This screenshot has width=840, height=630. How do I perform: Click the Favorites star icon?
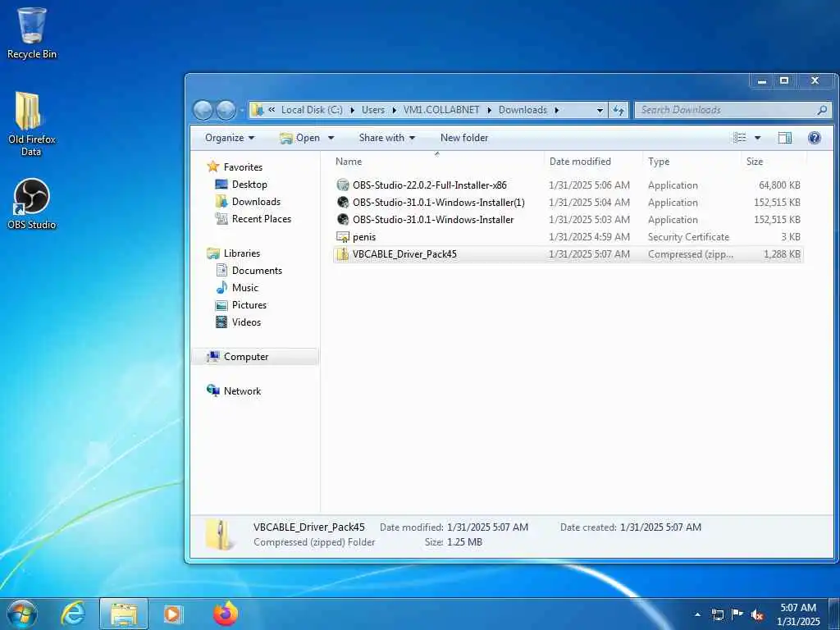pos(213,167)
